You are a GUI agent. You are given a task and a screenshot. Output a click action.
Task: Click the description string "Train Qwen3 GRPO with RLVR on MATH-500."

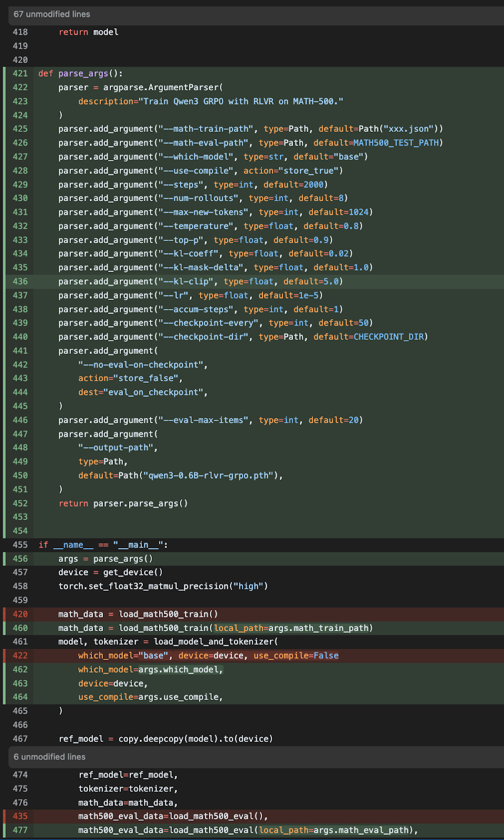click(240, 101)
